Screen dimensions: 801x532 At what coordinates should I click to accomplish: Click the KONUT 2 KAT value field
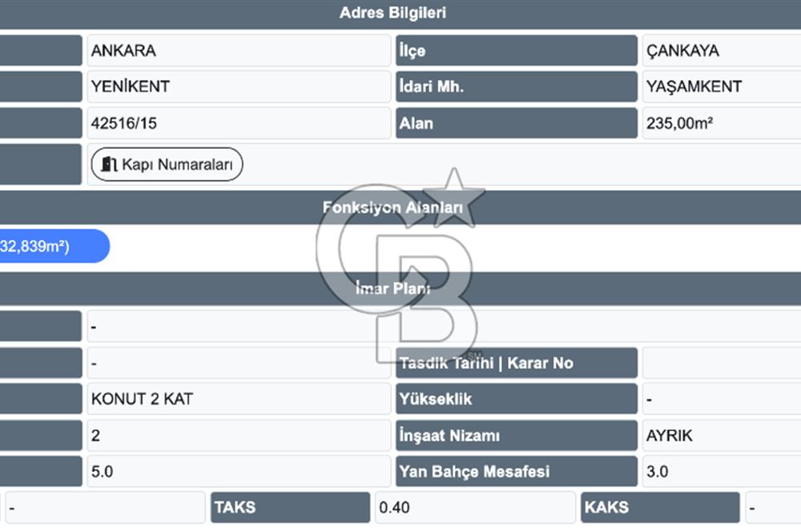pos(239,398)
